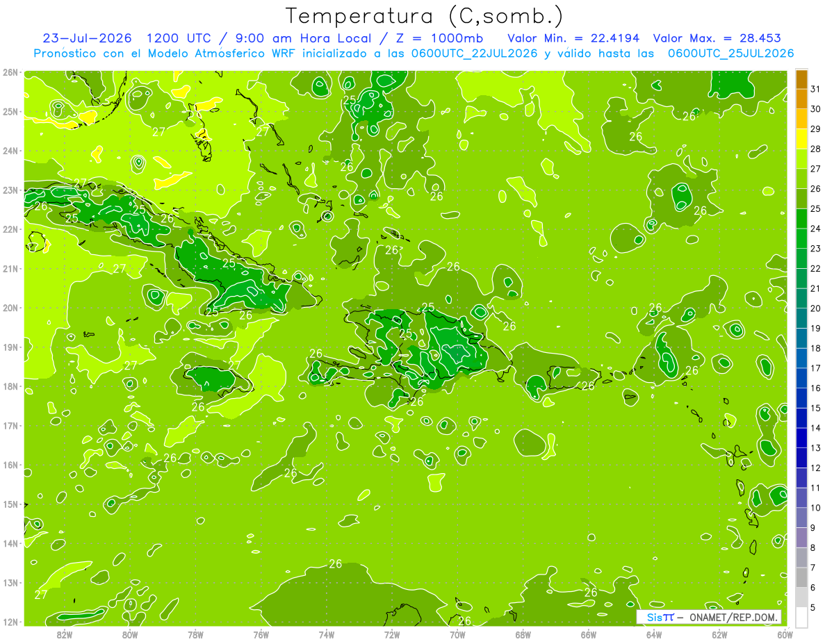Click the "23N" latitude axis label
This screenshot has width=834, height=644.
[x=10, y=190]
